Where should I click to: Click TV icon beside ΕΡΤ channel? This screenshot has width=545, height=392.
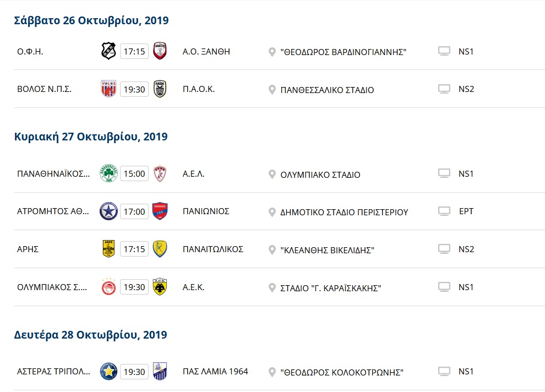[444, 211]
